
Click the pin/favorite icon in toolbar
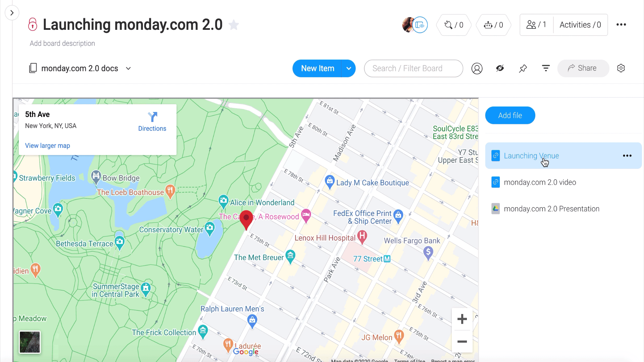(523, 68)
